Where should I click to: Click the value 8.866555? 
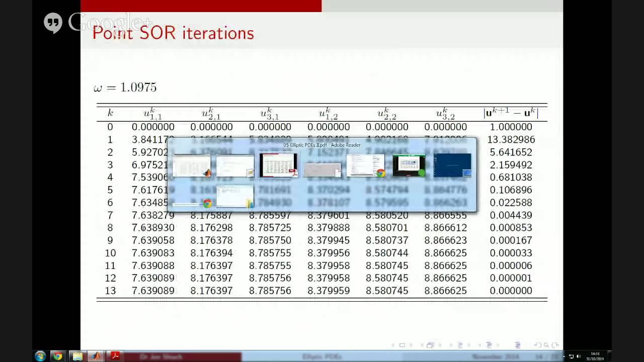445,215
